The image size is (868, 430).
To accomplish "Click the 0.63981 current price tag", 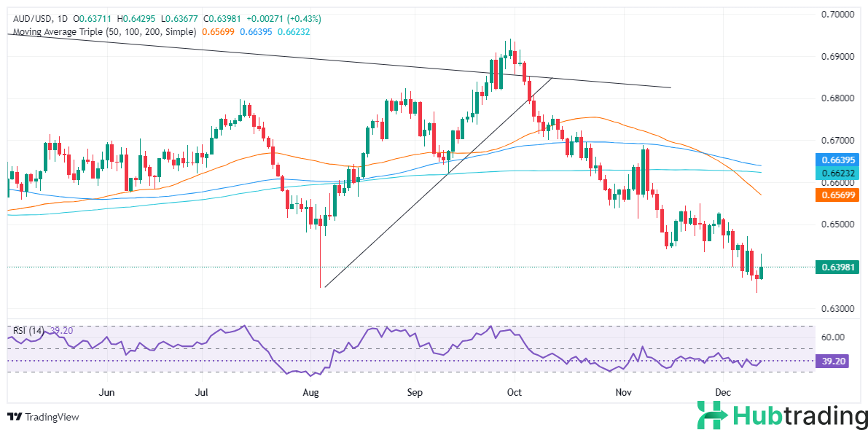I will [x=839, y=267].
